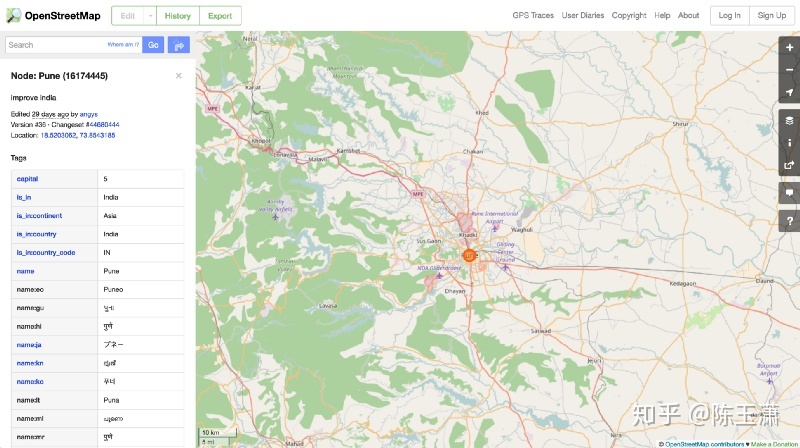Select the tag value IN
The image size is (800, 448).
(x=107, y=253)
